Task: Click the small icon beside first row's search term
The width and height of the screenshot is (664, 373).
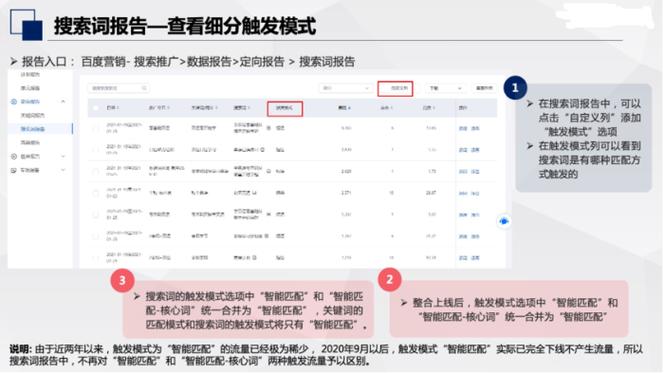Action: click(268, 128)
